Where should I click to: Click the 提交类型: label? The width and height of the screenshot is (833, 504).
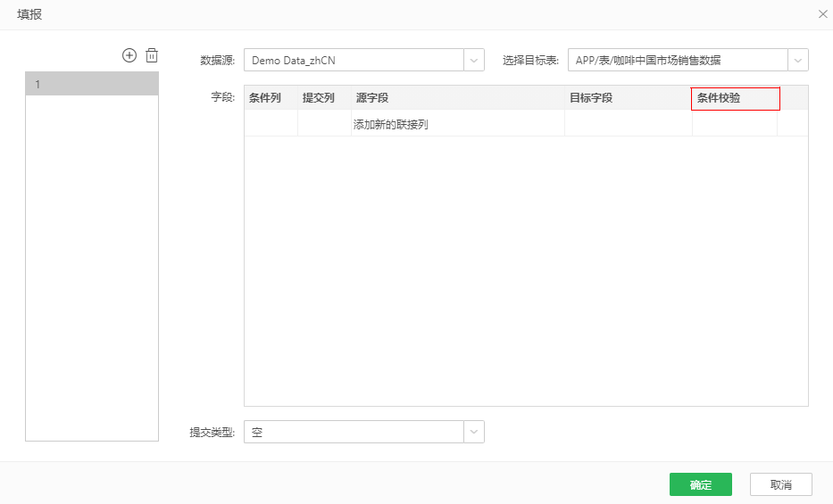pyautogui.click(x=212, y=432)
